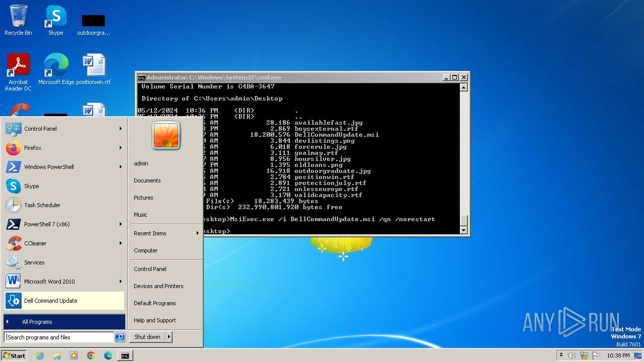Click the search magnifier button
This screenshot has width=644, height=362.
(120, 337)
